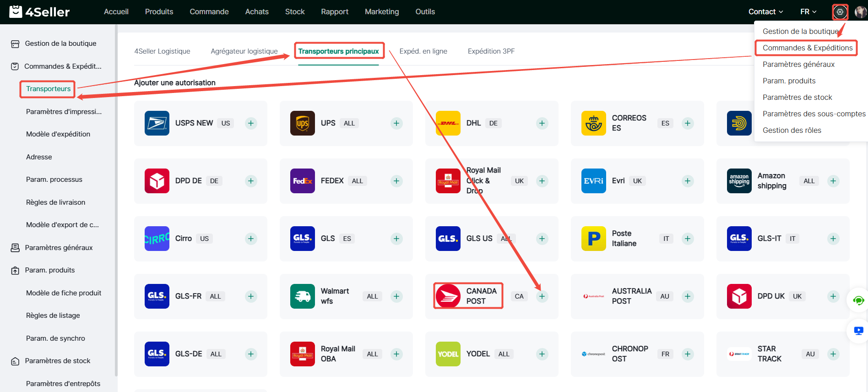Click the DPD UK carrier logo
Screen dimensions: 868x392
(x=739, y=296)
